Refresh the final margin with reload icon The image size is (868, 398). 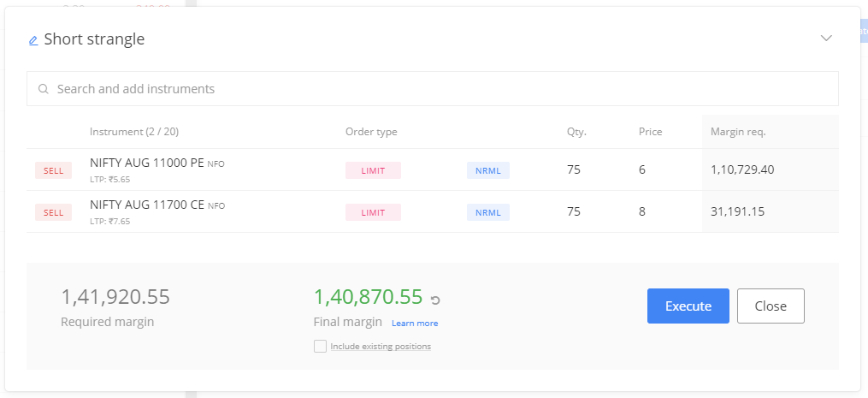click(435, 300)
